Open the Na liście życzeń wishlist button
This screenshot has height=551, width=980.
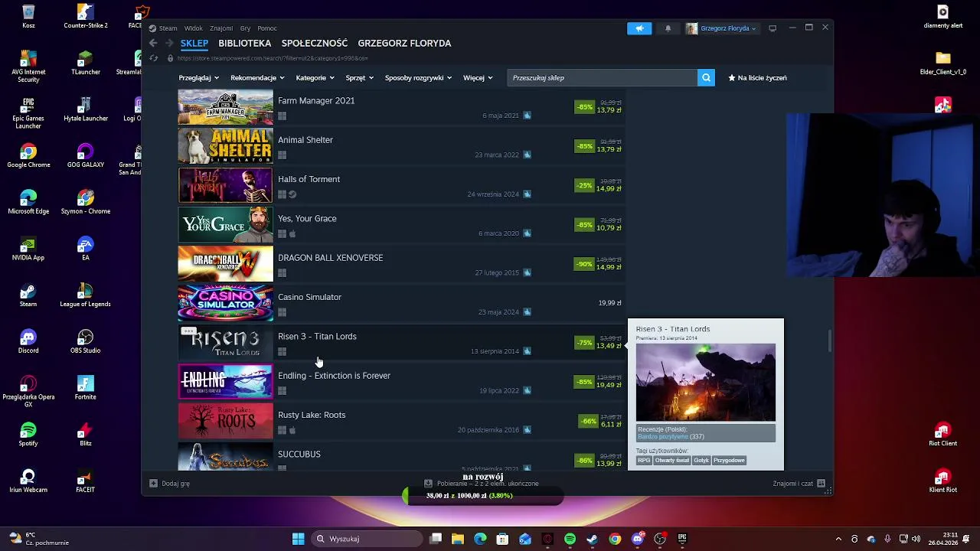[x=757, y=78]
